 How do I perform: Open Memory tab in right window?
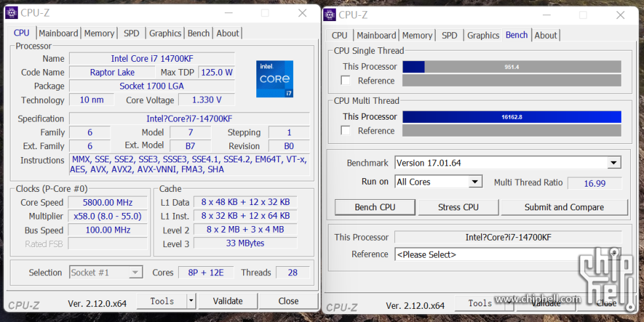(x=417, y=35)
